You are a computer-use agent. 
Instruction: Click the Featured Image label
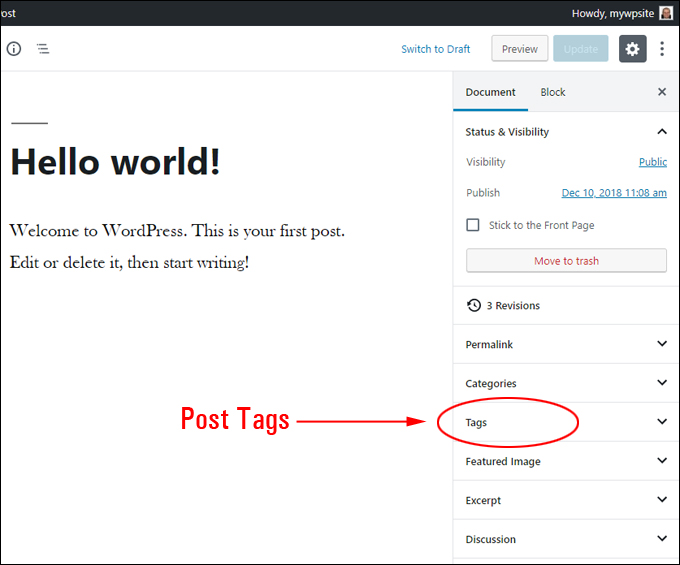503,461
